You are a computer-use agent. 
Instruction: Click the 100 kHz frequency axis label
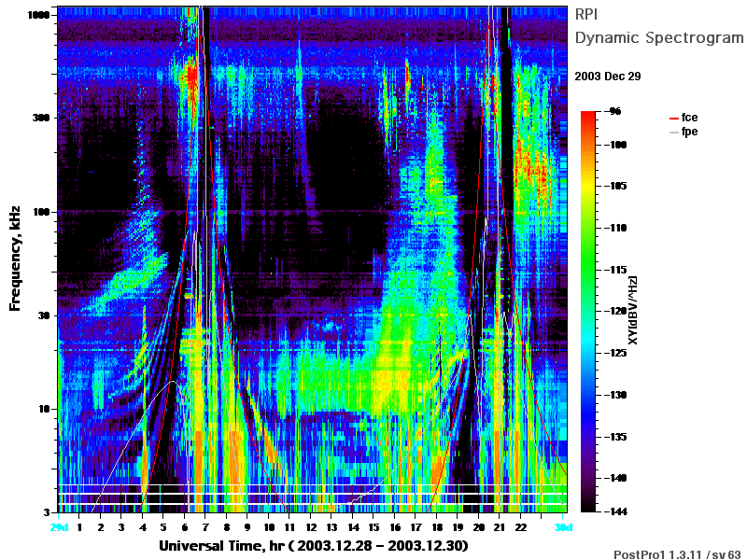tap(41, 212)
